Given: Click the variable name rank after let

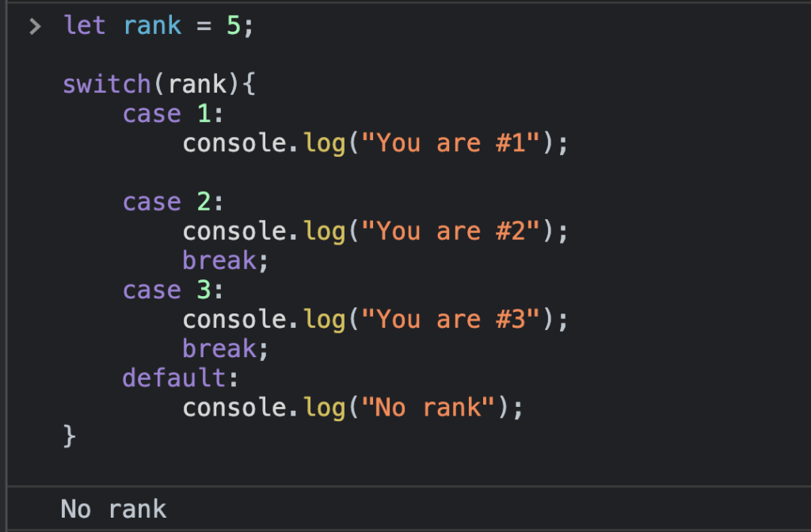Looking at the screenshot, I should click(x=152, y=25).
